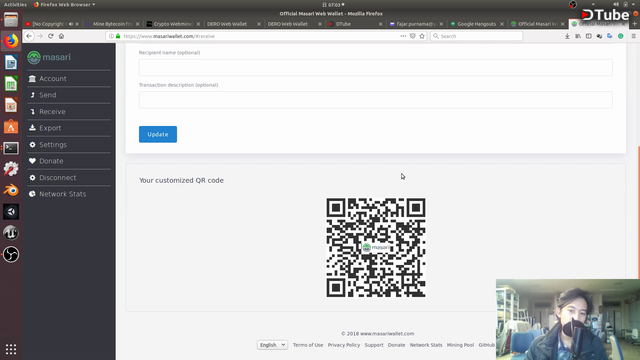Open Blender from the dock
The image size is (640, 360).
click(11, 190)
